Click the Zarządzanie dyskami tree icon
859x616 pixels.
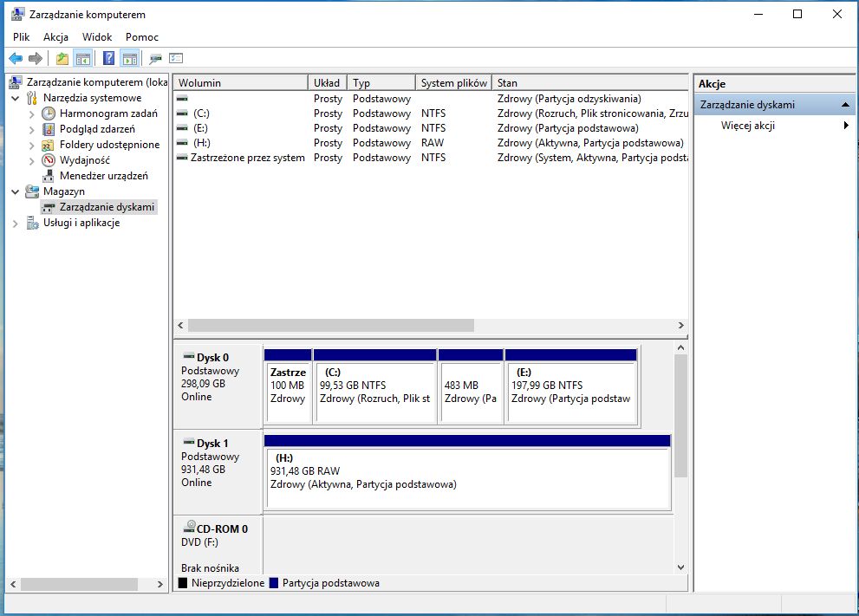tap(49, 208)
